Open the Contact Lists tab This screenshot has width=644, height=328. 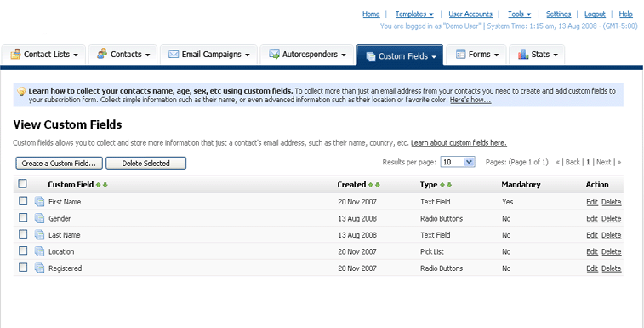point(43,55)
